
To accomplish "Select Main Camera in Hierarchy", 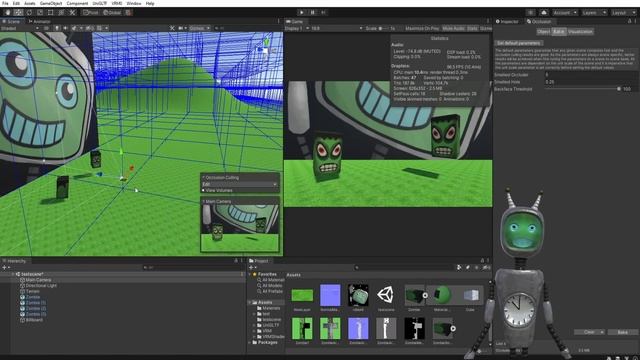I will coord(38,280).
